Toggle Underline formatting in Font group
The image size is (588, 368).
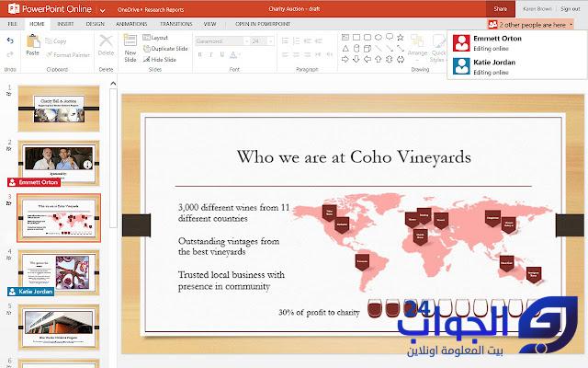coord(220,55)
